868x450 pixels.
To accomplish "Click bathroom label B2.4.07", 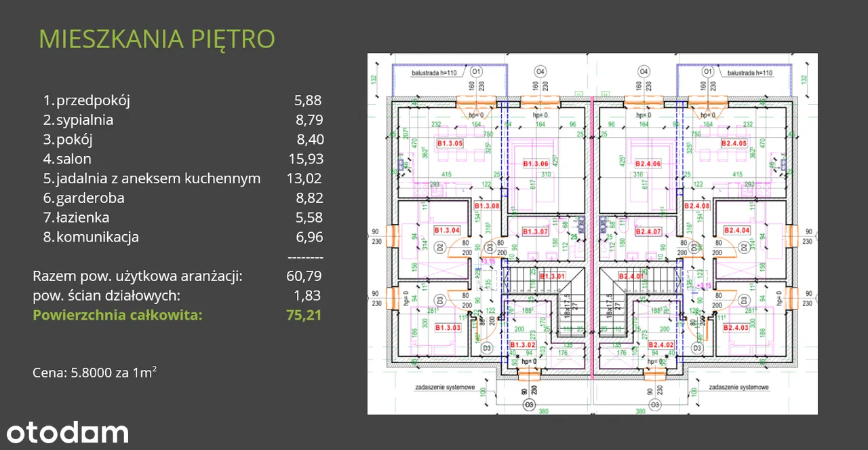I will point(648,232).
